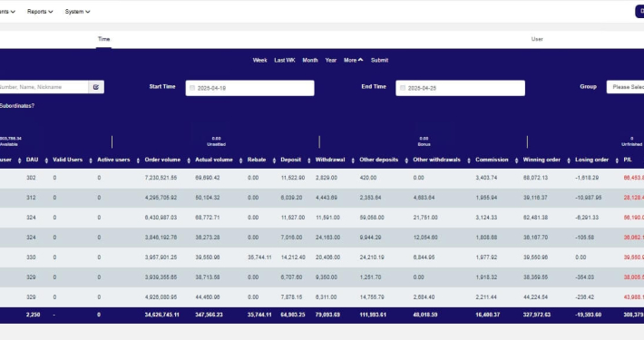644x340 pixels.
Task: Click deposit value 11,527.00
Action: tap(293, 218)
